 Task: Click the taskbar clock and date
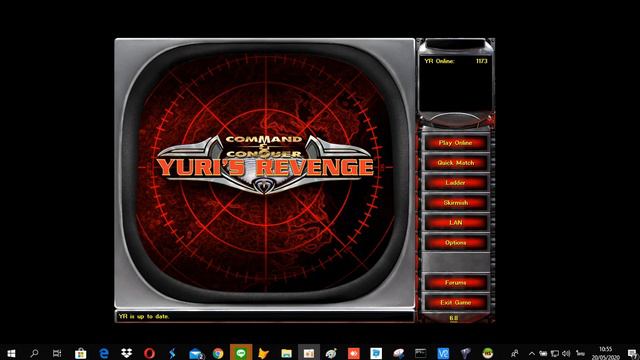[606, 353]
